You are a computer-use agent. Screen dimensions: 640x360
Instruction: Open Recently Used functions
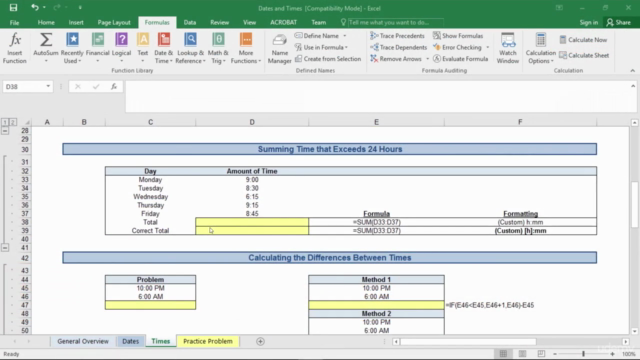(x=72, y=48)
